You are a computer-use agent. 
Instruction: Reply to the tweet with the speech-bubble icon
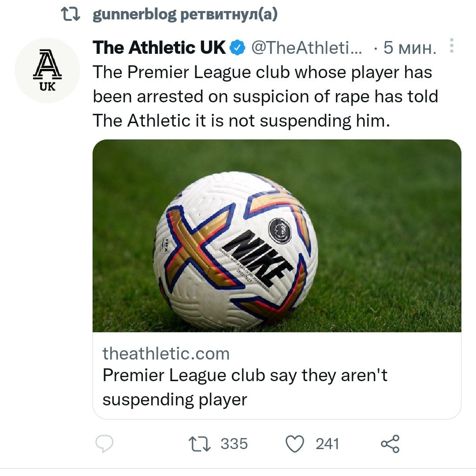pyautogui.click(x=104, y=443)
